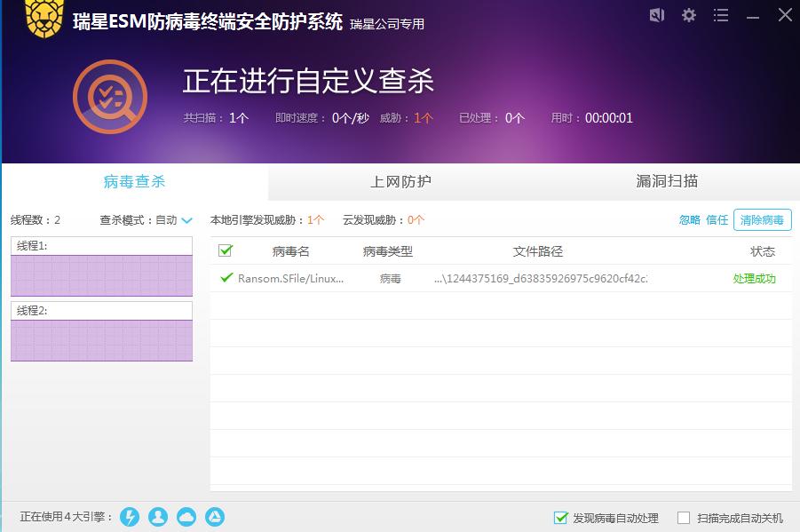Uncheck the select-all box in the virus list header
The width and height of the screenshot is (800, 532).
pos(225,250)
